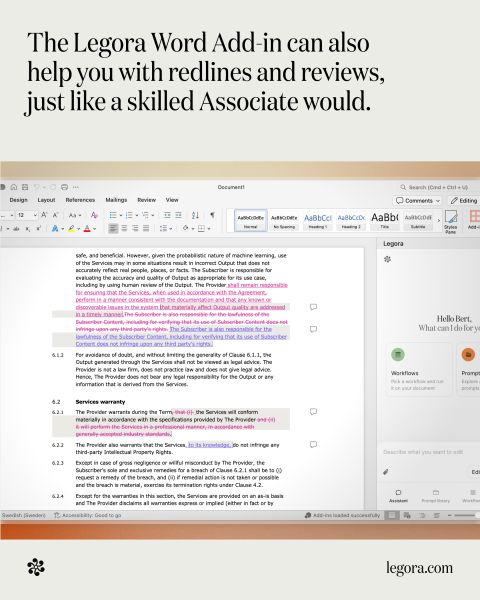Click the Clear Formatting icon
This screenshot has width=480, height=600.
point(94,215)
